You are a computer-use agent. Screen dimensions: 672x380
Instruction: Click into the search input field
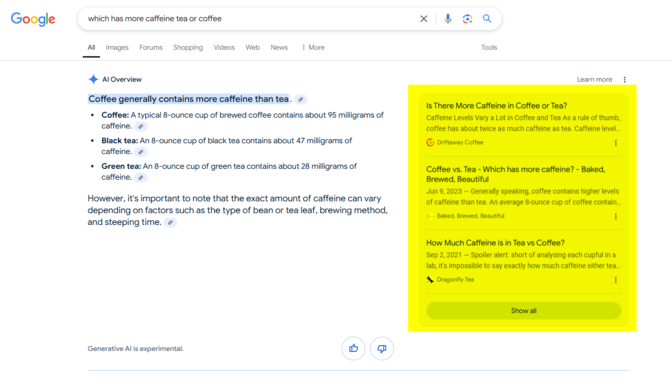249,19
